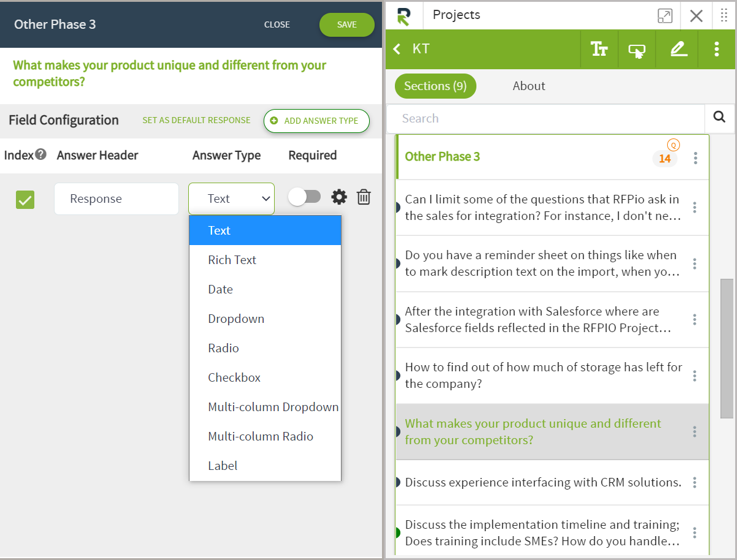
Task: Click the Response answer header field
Action: point(116,199)
